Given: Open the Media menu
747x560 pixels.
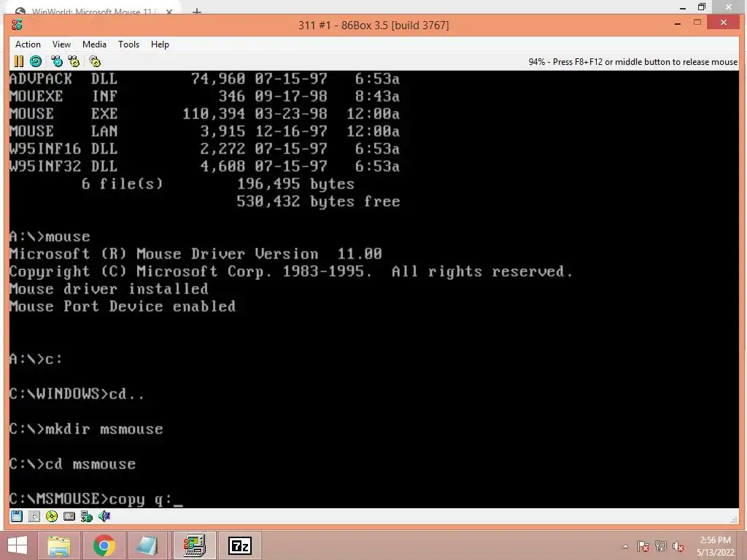Looking at the screenshot, I should (94, 44).
